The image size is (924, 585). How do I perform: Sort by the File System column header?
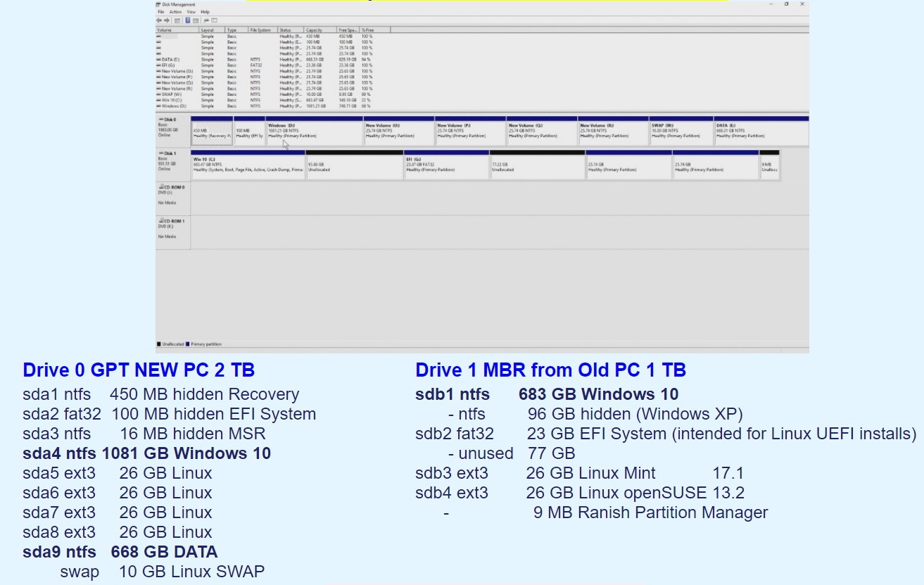[262, 30]
